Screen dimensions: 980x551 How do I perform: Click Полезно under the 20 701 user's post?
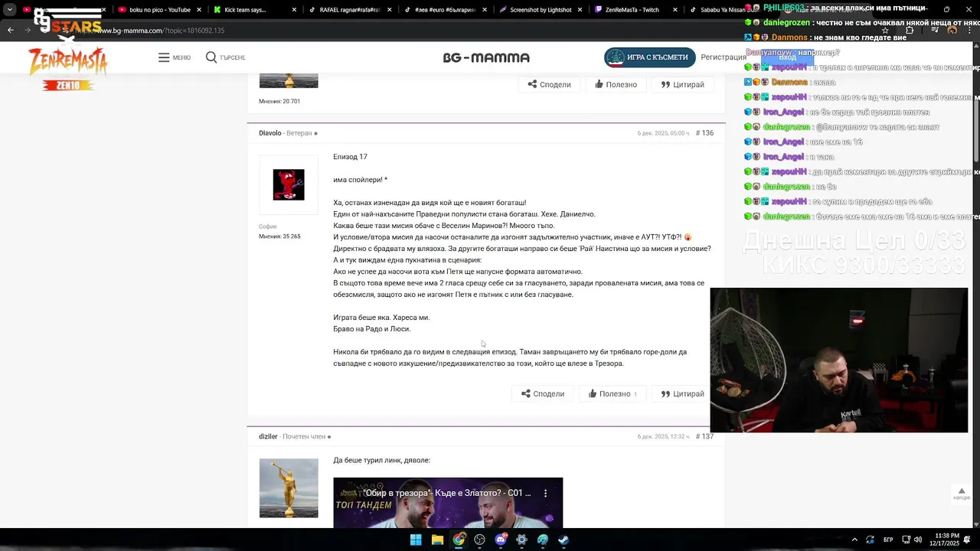pos(616,85)
